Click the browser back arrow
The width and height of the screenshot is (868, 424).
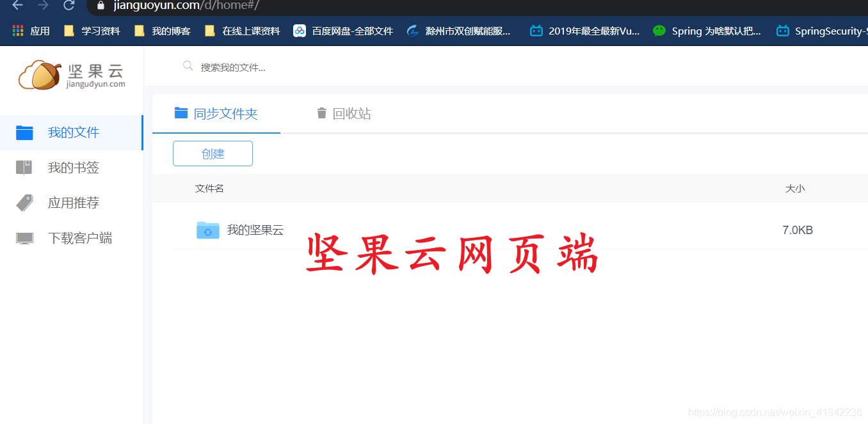click(17, 5)
